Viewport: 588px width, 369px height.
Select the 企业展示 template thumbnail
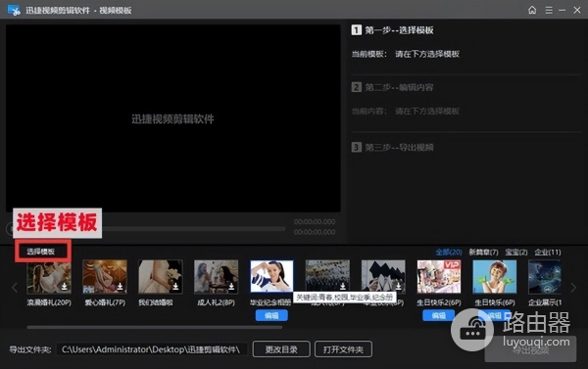point(545,277)
